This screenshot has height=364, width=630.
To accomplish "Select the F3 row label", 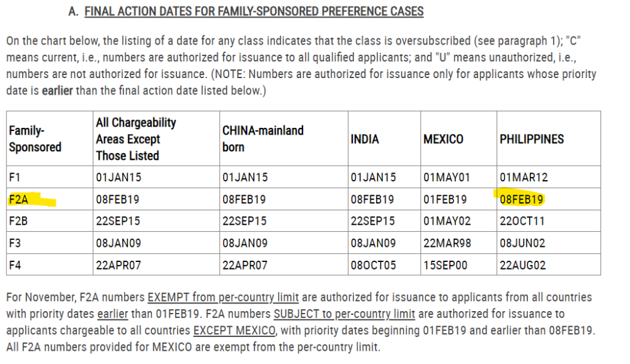I will [15, 243].
